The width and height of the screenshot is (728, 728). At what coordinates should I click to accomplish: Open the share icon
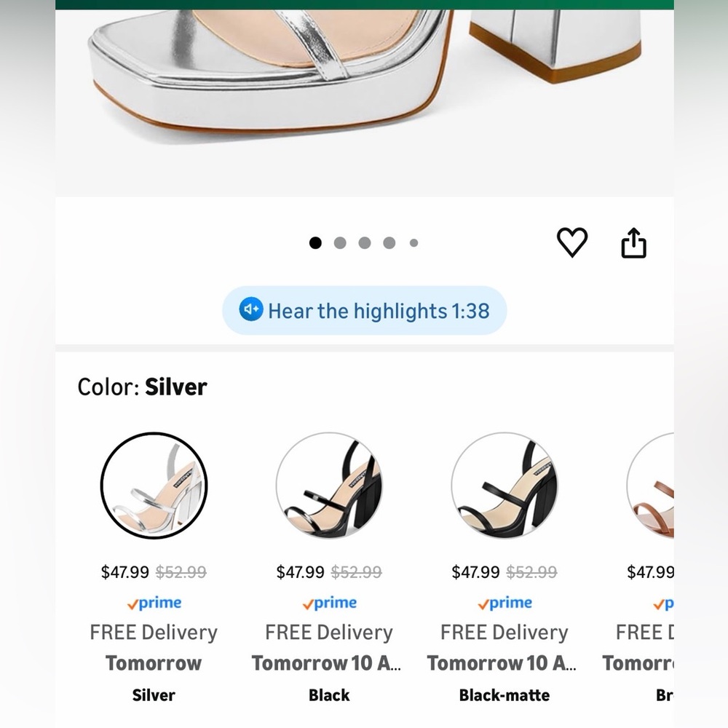click(634, 242)
